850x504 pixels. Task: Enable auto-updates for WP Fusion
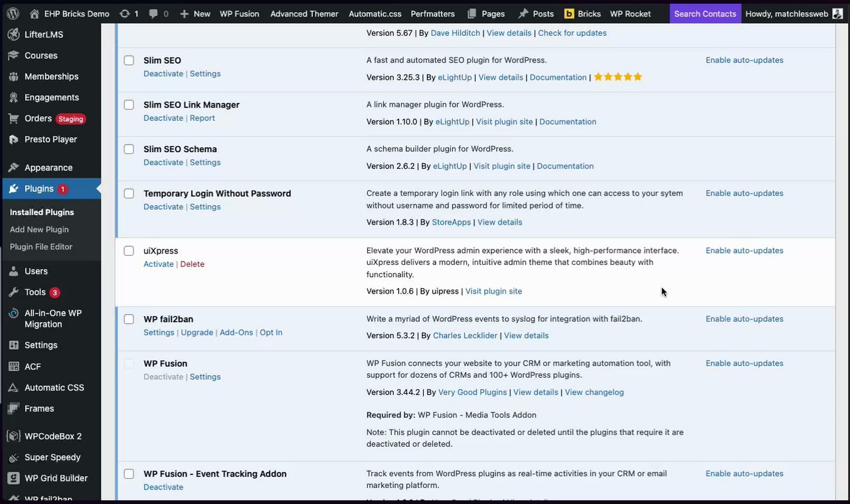744,363
